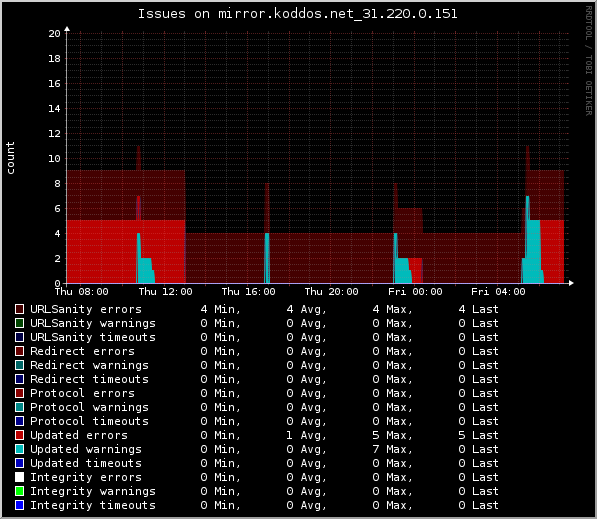
Task: Click the Thu 16:00 time axis label
Action: tap(249, 292)
